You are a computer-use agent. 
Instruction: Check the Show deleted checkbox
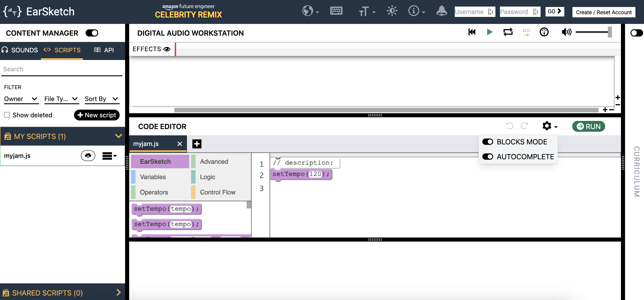(x=7, y=115)
